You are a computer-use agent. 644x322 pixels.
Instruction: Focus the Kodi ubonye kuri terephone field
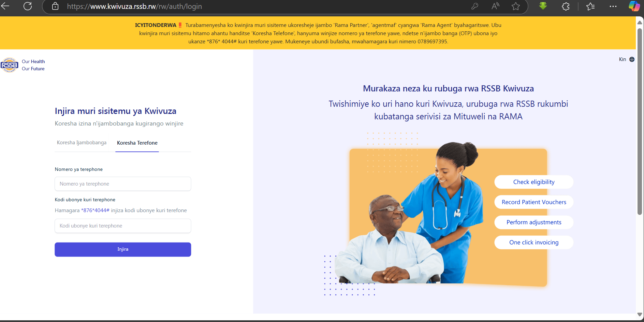point(123,226)
